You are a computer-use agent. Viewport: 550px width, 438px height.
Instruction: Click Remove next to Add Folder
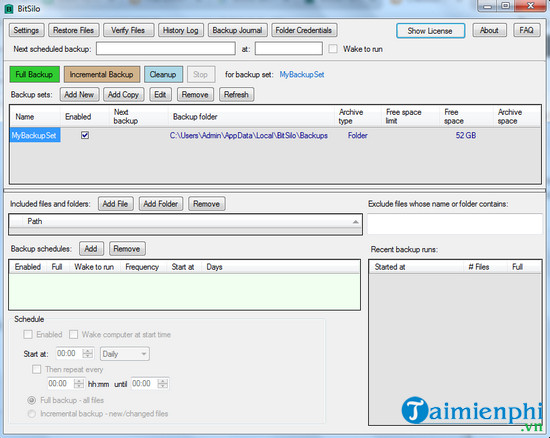pos(207,204)
